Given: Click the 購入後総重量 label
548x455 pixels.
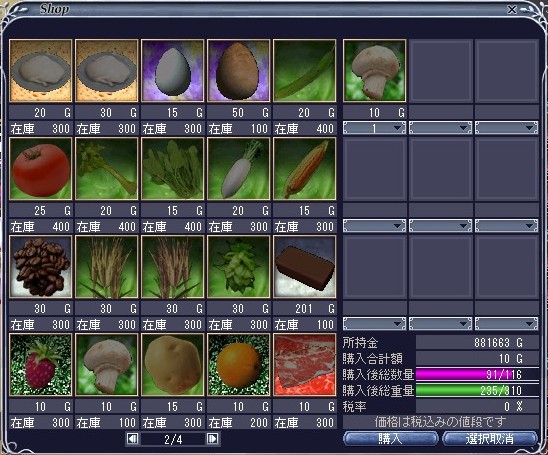Looking at the screenshot, I should point(378,390).
